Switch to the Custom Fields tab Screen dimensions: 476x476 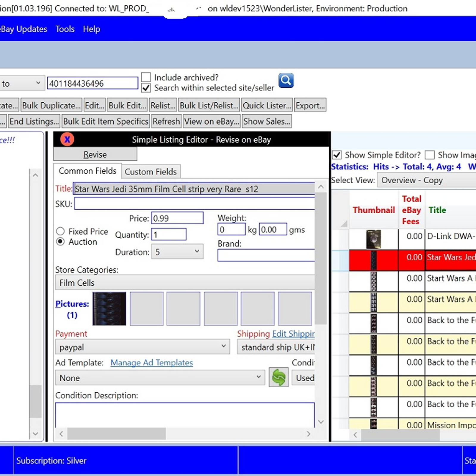(151, 172)
